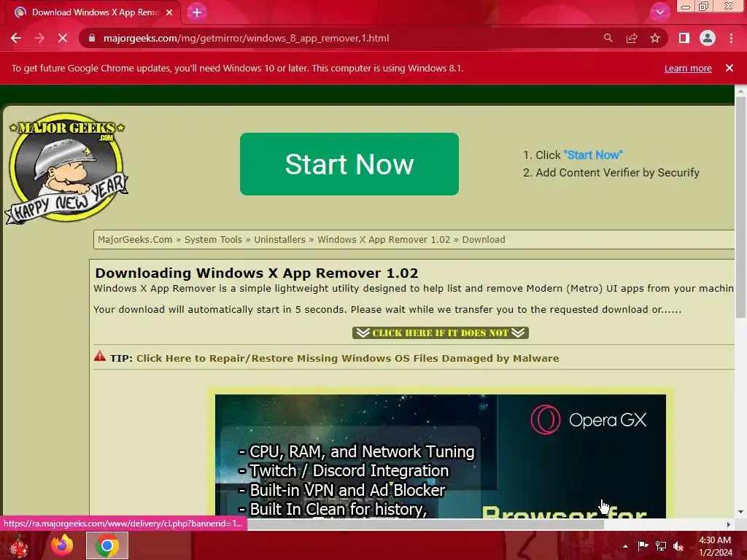Screen dimensions: 747x560
Task: Bookmark this page with the star
Action: [655, 38]
